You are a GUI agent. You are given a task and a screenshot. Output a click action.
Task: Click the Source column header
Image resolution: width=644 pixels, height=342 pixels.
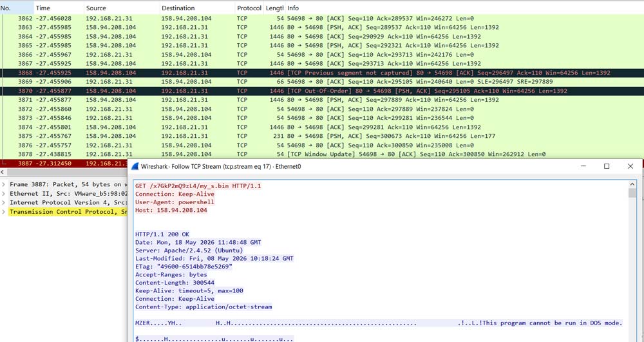pos(122,8)
